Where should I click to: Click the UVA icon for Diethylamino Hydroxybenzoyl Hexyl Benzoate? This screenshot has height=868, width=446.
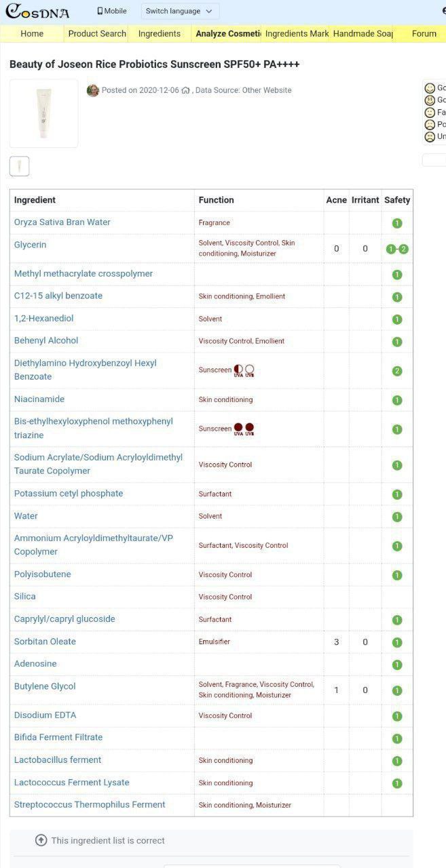pos(238,370)
